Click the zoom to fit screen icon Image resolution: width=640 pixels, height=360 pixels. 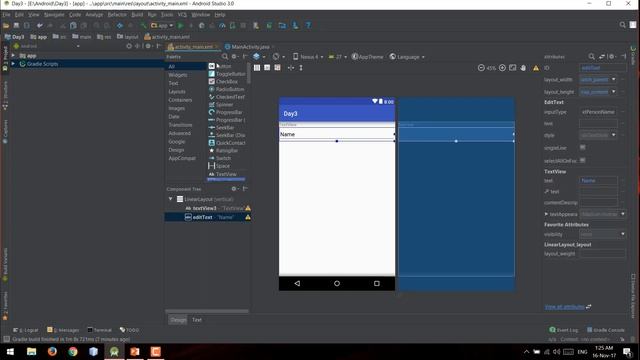(513, 68)
